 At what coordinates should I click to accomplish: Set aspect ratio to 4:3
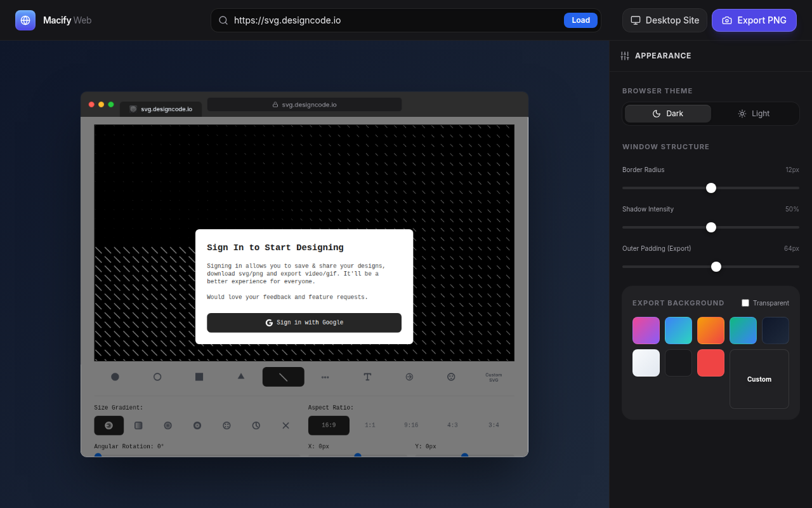click(x=452, y=425)
